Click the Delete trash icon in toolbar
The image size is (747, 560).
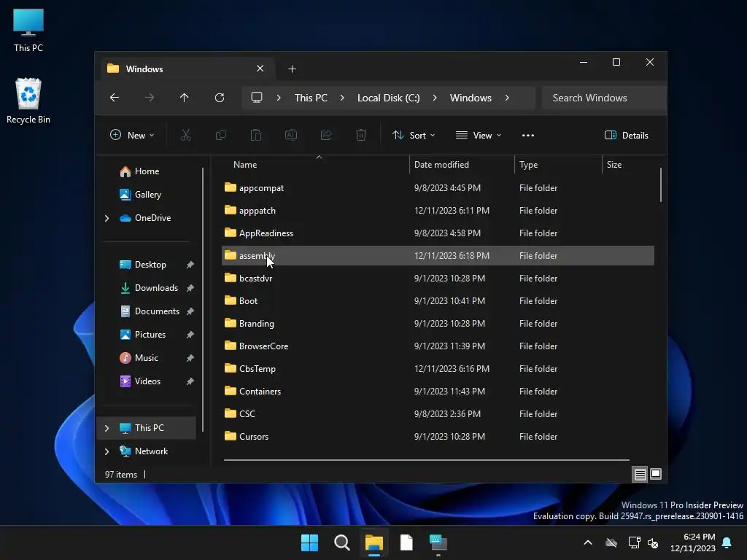(x=361, y=135)
